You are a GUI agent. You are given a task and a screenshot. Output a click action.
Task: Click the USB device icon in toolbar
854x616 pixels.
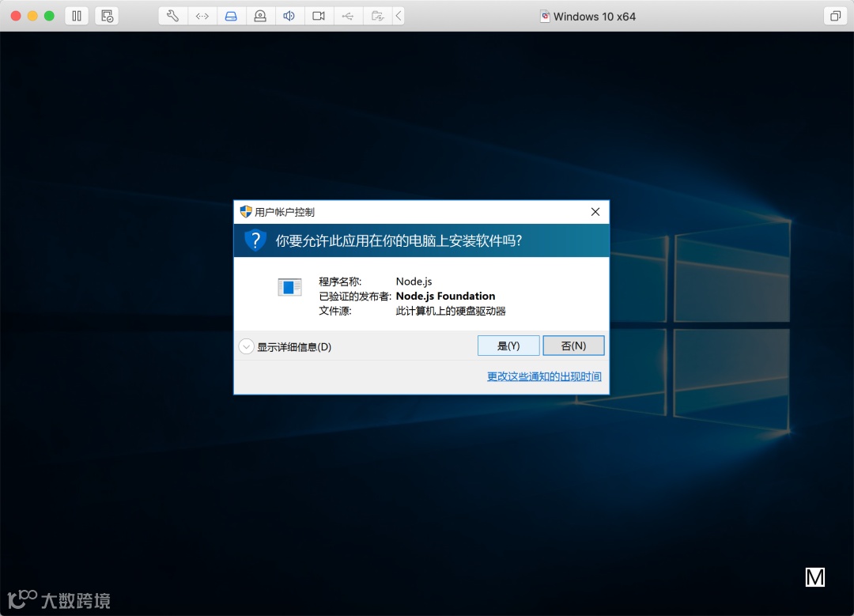pyautogui.click(x=348, y=16)
